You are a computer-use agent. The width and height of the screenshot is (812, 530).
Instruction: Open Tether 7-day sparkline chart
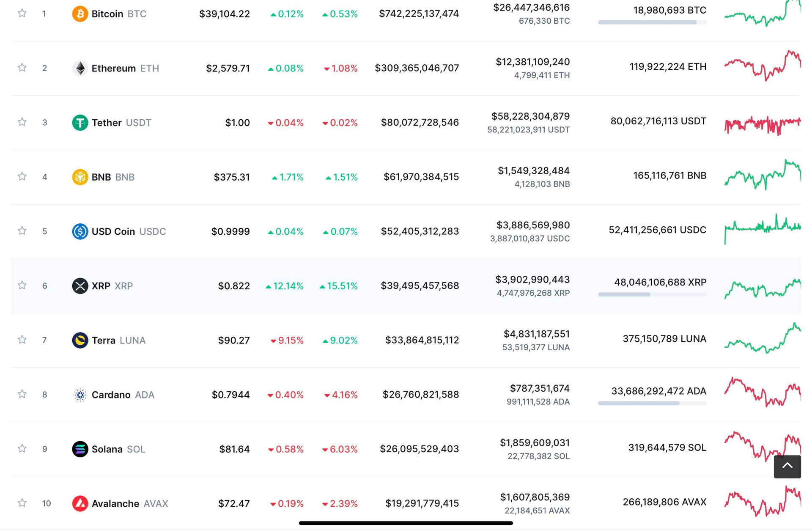(x=763, y=125)
